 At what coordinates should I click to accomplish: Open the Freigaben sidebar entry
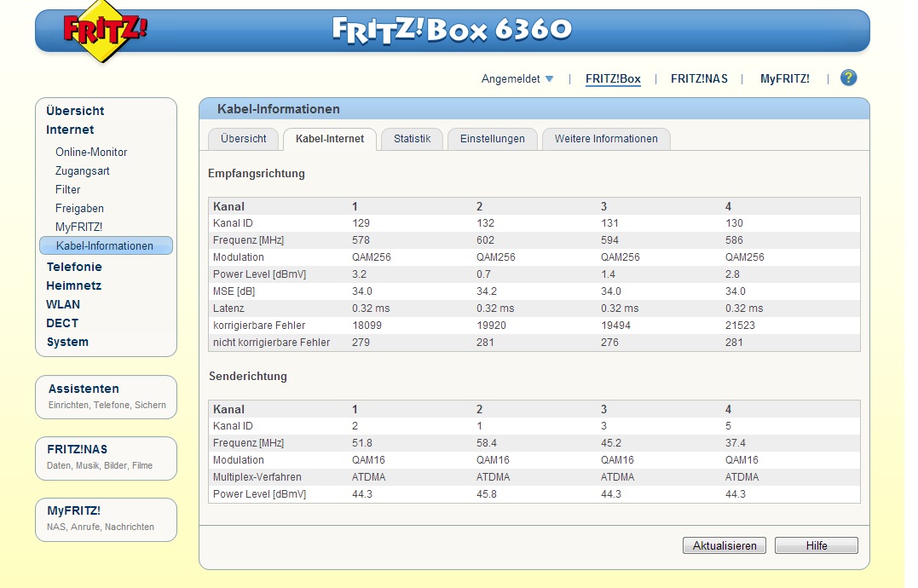[x=79, y=208]
